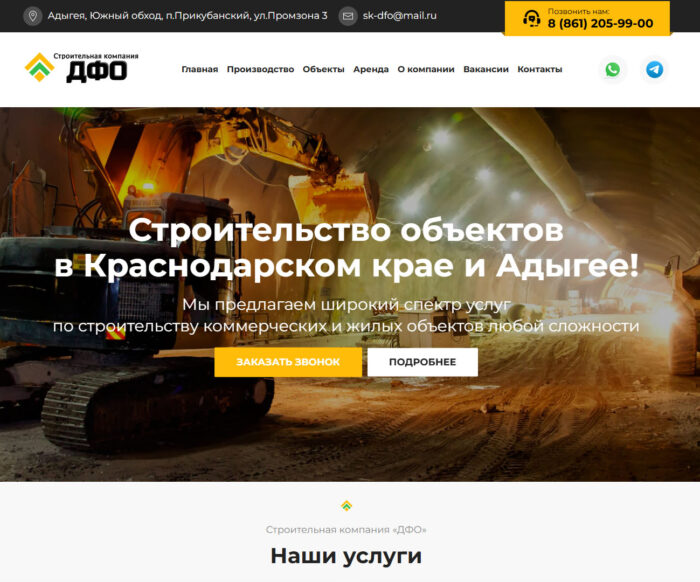The image size is (700, 582).
Task: Open the Аренда menu section
Action: pos(371,70)
